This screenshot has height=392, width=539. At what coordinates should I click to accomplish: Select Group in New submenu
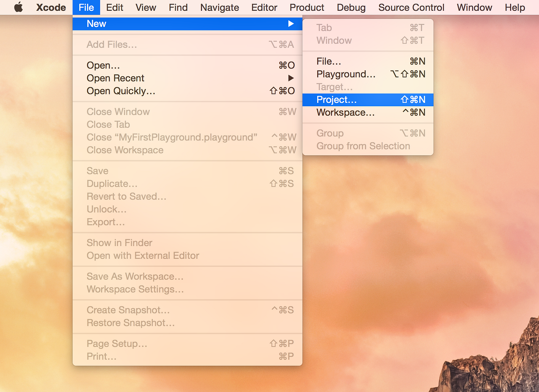(x=368, y=133)
